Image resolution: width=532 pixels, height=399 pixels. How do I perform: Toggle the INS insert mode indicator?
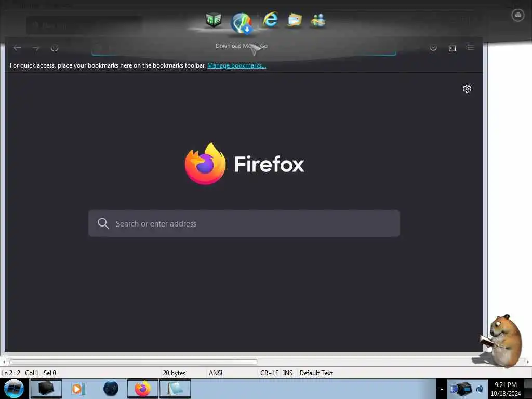(x=288, y=373)
